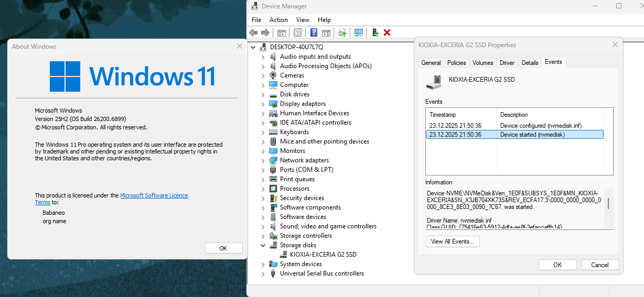644x297 pixels.
Task: Switch to the Driver tab
Action: (507, 63)
